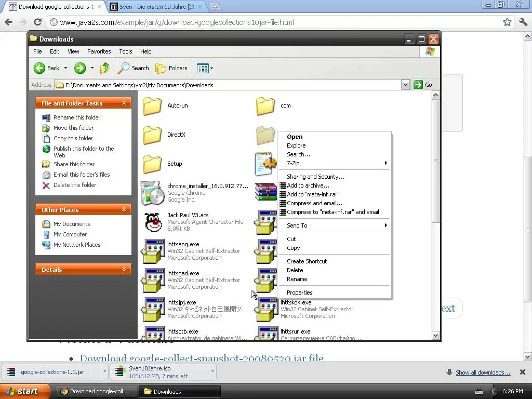This screenshot has width=532, height=399.
Task: Open the Back button history dropdown arrow
Action: click(66, 68)
